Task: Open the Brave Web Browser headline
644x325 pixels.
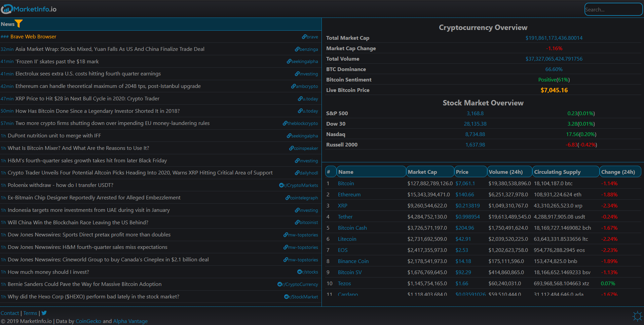Action: tap(33, 37)
